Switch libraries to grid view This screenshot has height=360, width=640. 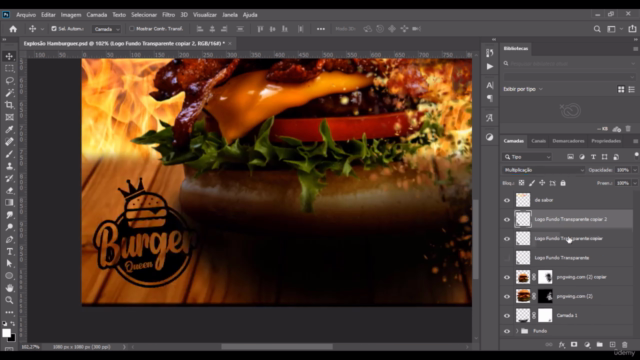click(621, 89)
